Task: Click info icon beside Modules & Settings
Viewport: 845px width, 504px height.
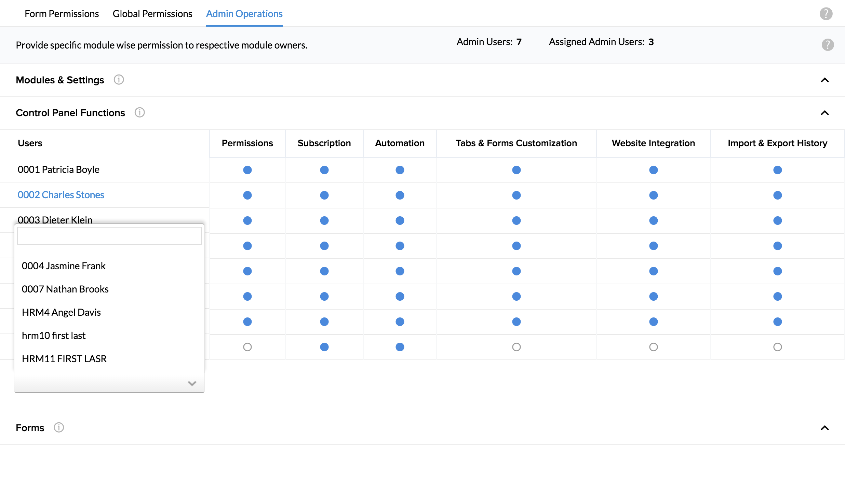Action: click(119, 80)
